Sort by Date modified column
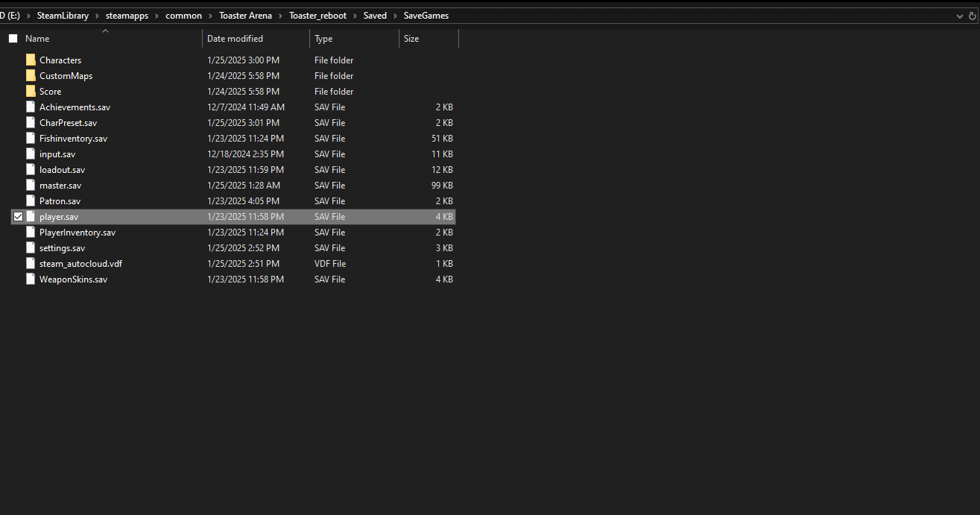 point(256,38)
